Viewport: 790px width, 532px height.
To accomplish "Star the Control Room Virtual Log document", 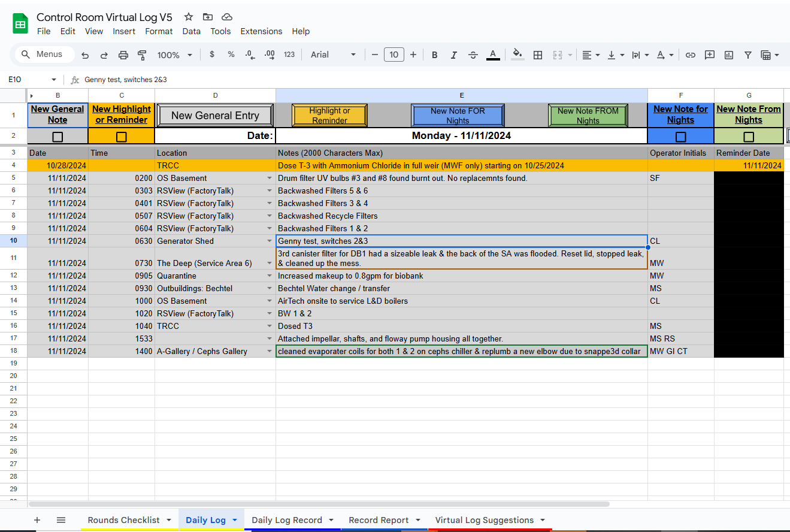I will click(x=189, y=17).
